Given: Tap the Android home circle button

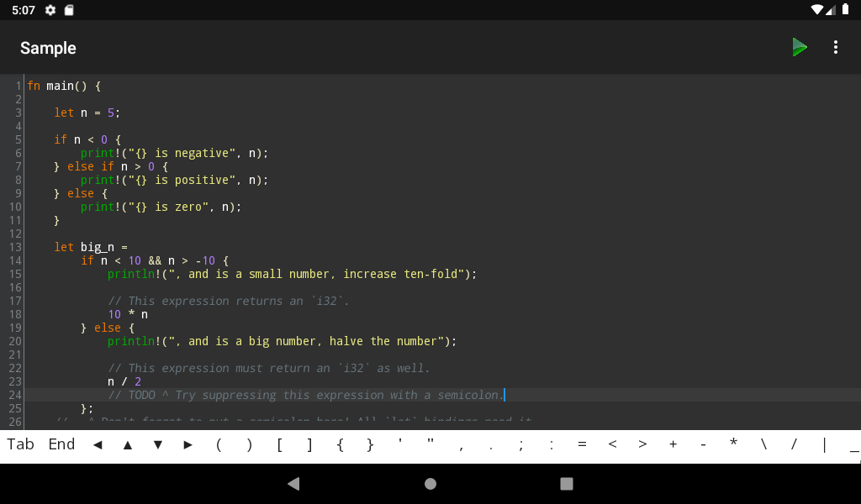Looking at the screenshot, I should coord(430,483).
